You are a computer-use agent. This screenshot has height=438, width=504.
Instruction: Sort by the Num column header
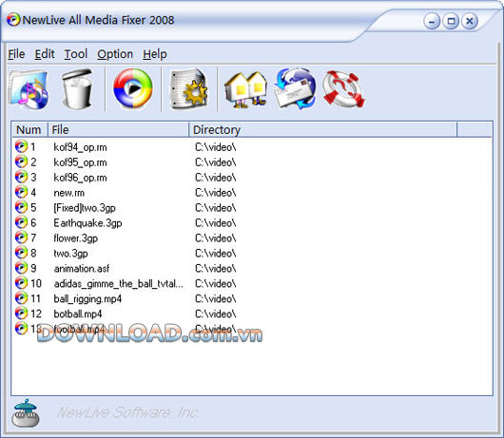(x=29, y=130)
